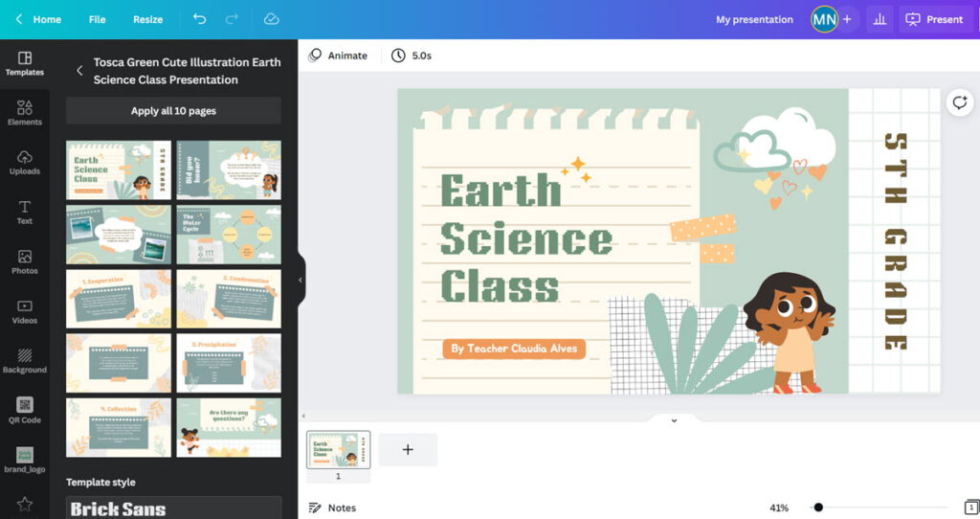The height and width of the screenshot is (519, 980).
Task: Open the insights chart icon
Action: pos(879,19)
